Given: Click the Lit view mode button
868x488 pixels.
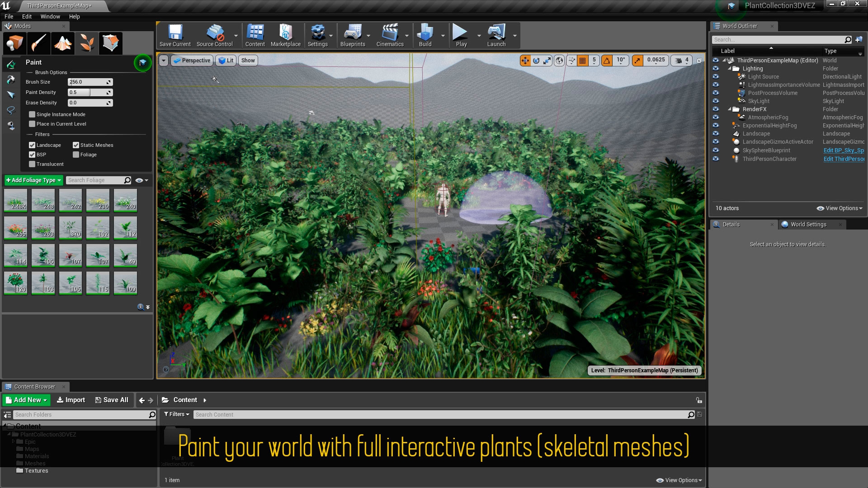Looking at the screenshot, I should (226, 61).
